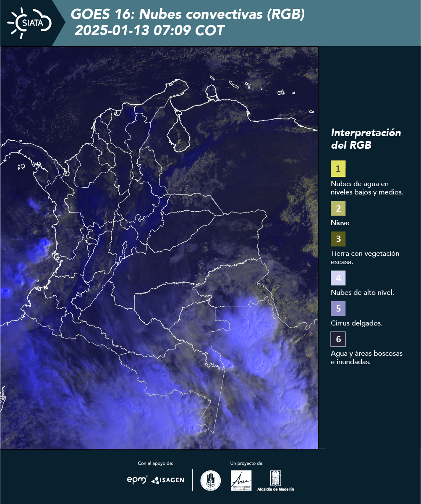Click the 'Interpretación del RGB' heading
Image resolution: width=421 pixels, height=504 pixels.
(366, 139)
